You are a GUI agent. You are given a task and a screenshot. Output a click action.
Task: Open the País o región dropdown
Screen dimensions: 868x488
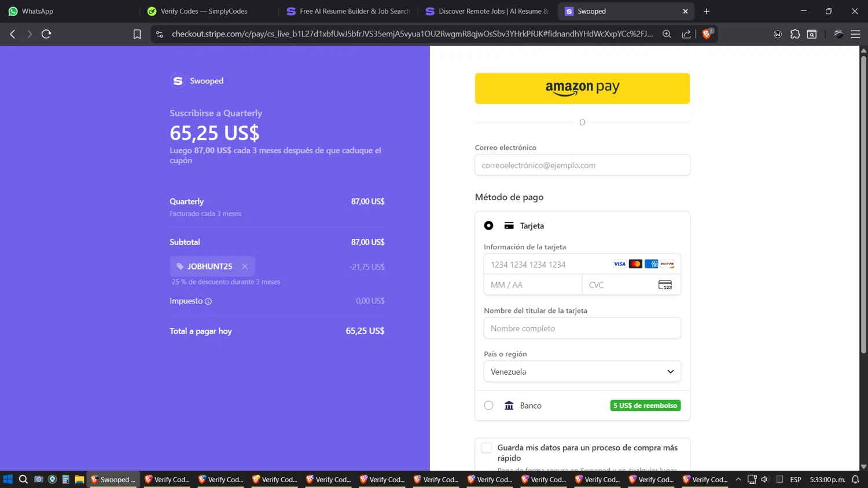click(x=582, y=371)
